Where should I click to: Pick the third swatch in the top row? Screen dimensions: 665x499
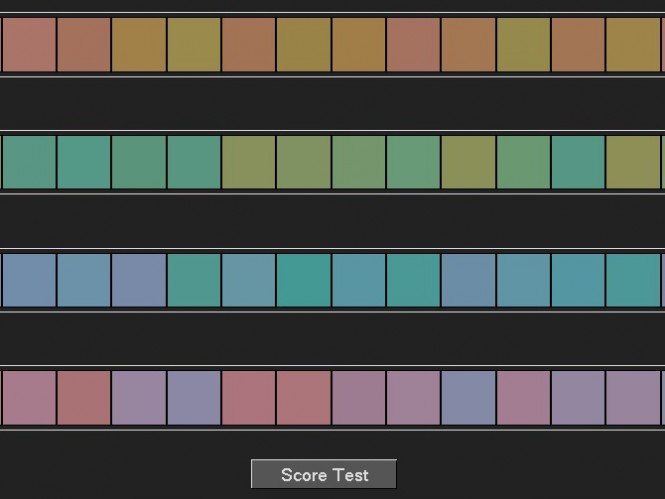(x=139, y=45)
